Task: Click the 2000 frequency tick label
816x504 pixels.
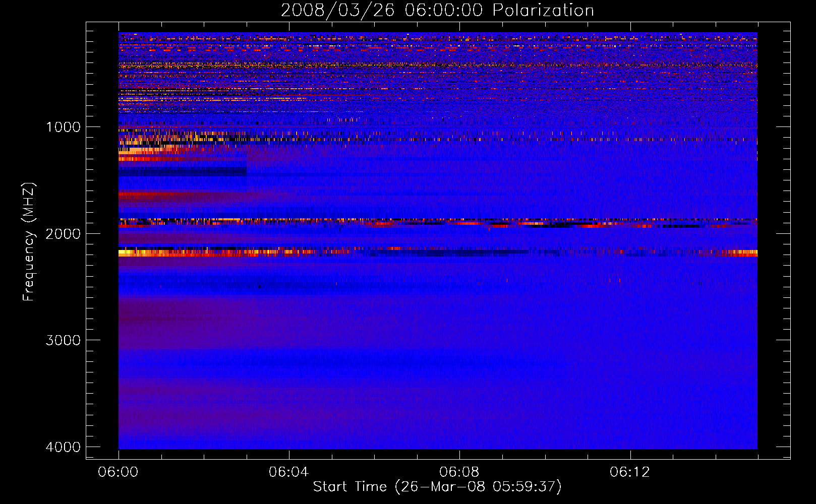Action: 64,234
